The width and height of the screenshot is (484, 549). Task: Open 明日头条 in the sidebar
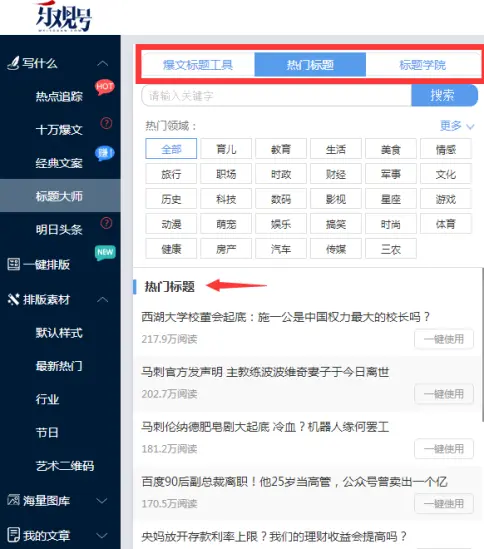(x=59, y=230)
